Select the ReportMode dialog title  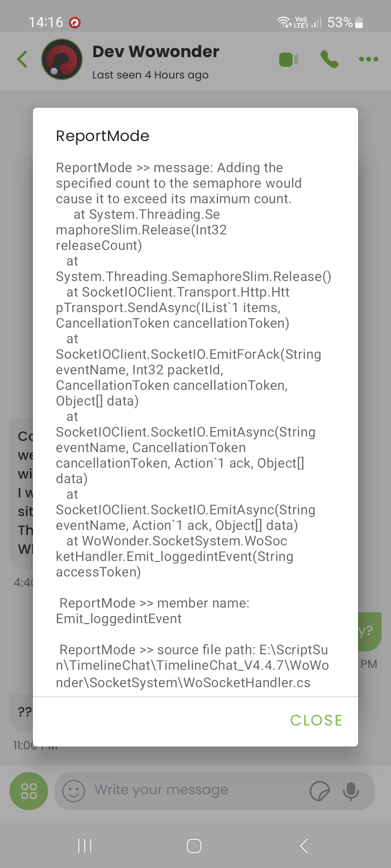pyautogui.click(x=102, y=136)
